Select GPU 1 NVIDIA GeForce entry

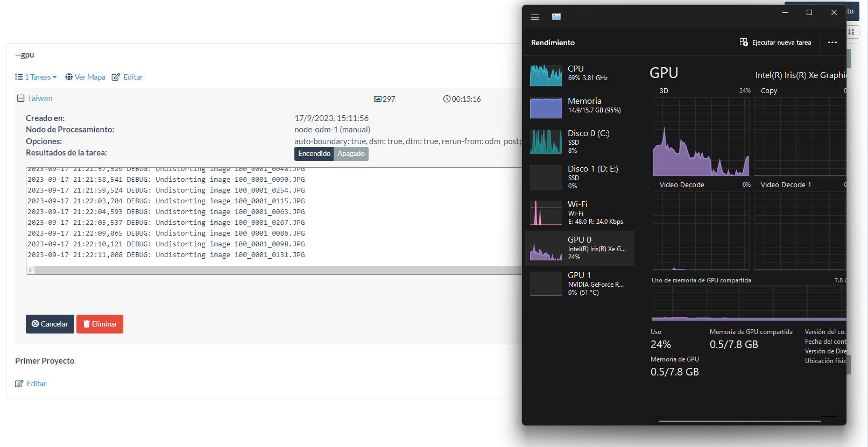[580, 283]
